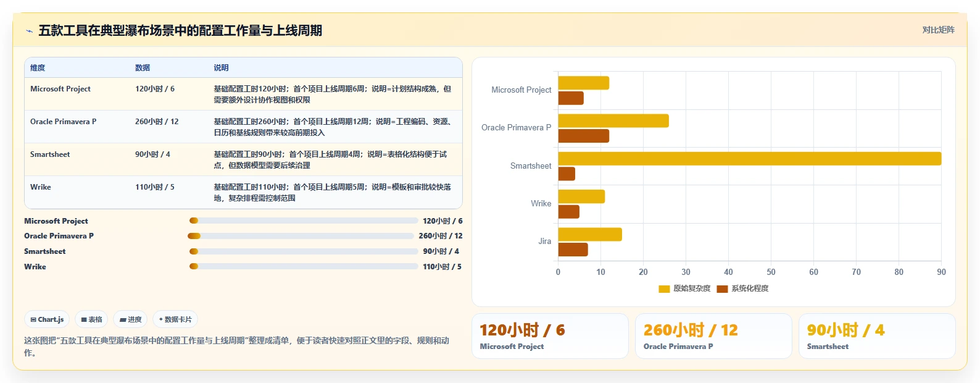980x383 pixels.
Task: Click the yellow 原始复杂度 legend swatch
Action: point(664,288)
